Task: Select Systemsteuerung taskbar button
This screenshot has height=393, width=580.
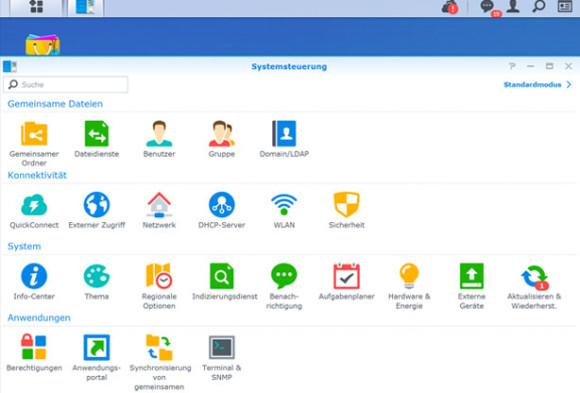Action: coord(85,7)
